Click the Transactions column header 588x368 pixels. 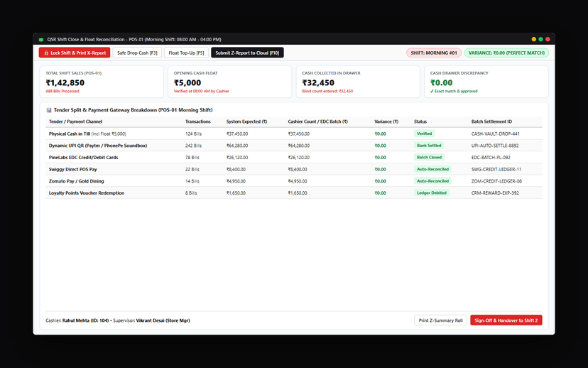click(x=198, y=121)
